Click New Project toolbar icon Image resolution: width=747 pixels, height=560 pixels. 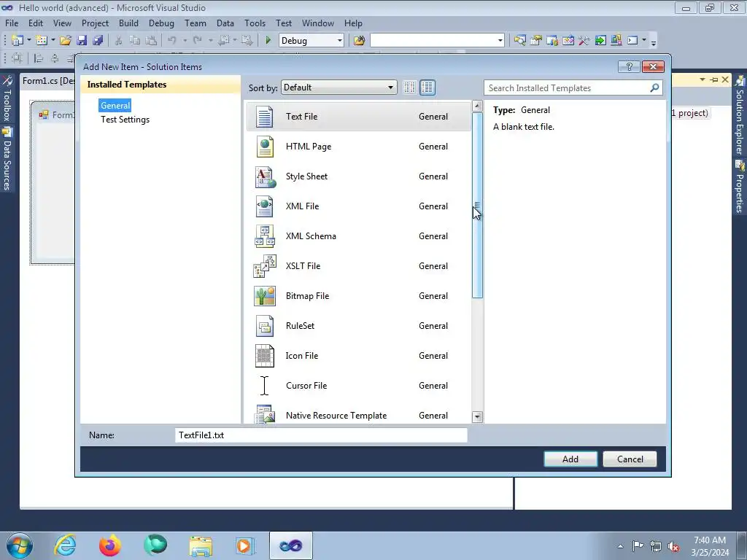tap(18, 41)
